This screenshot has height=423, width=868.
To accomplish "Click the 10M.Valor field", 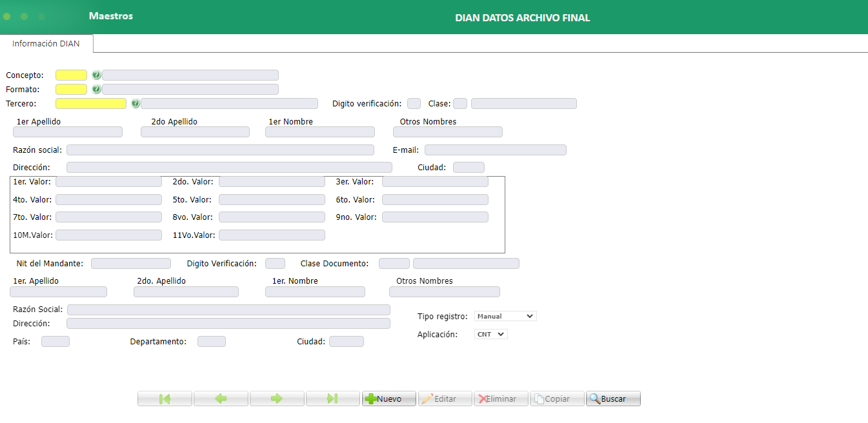I will (108, 235).
